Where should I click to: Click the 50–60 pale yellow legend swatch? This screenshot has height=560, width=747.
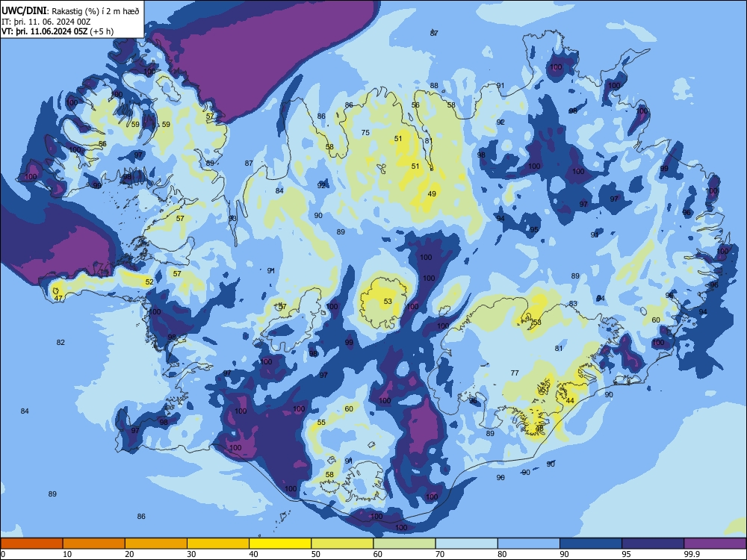pos(342,544)
